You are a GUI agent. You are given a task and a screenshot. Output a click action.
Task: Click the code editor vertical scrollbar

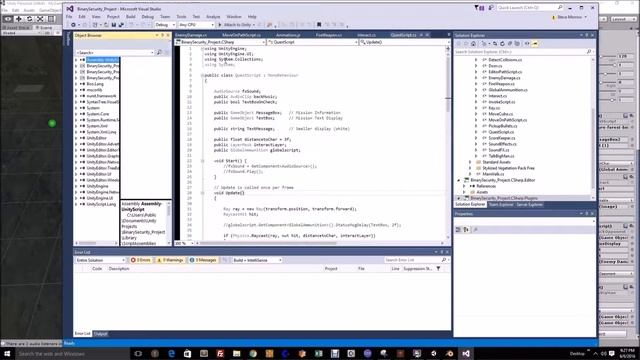[x=448, y=143]
